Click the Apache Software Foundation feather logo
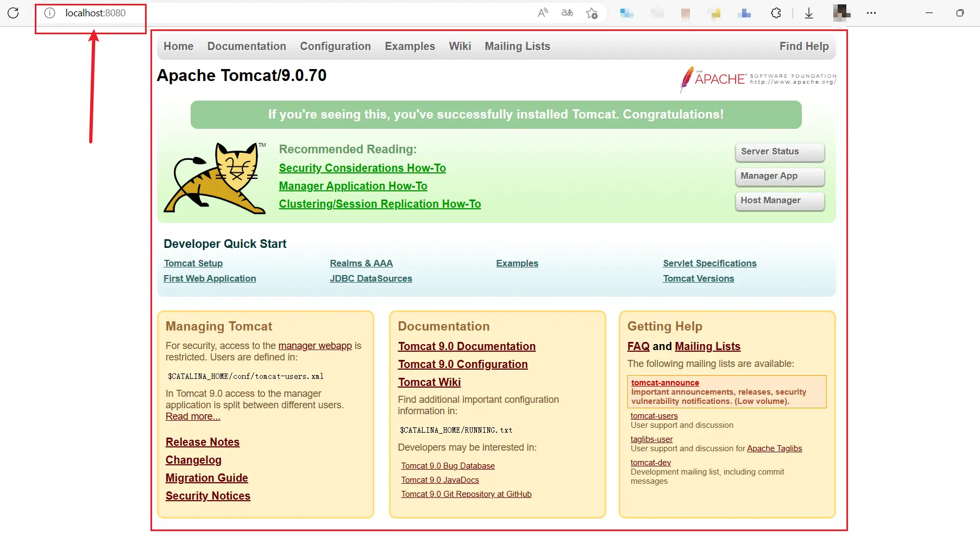This screenshot has height=536, width=980. pos(758,79)
